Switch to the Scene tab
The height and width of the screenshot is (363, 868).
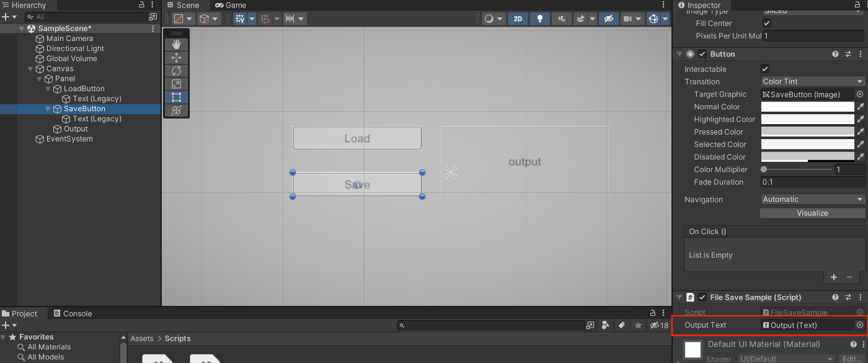(184, 5)
